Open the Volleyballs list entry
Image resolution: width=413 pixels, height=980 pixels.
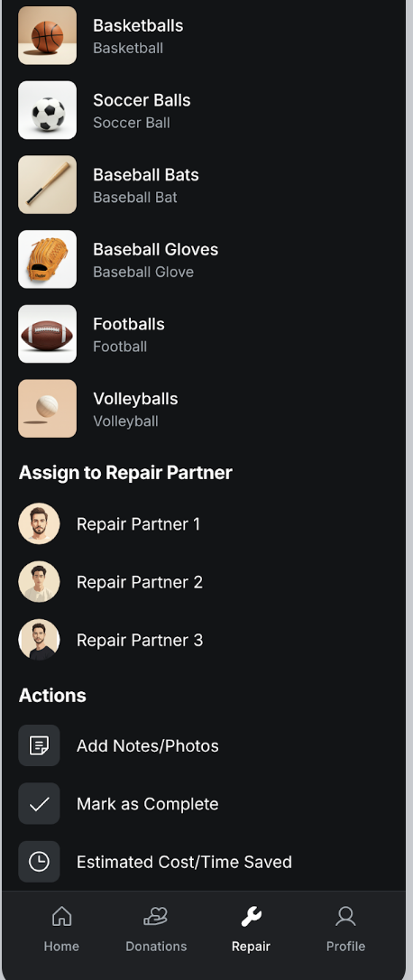coord(205,409)
